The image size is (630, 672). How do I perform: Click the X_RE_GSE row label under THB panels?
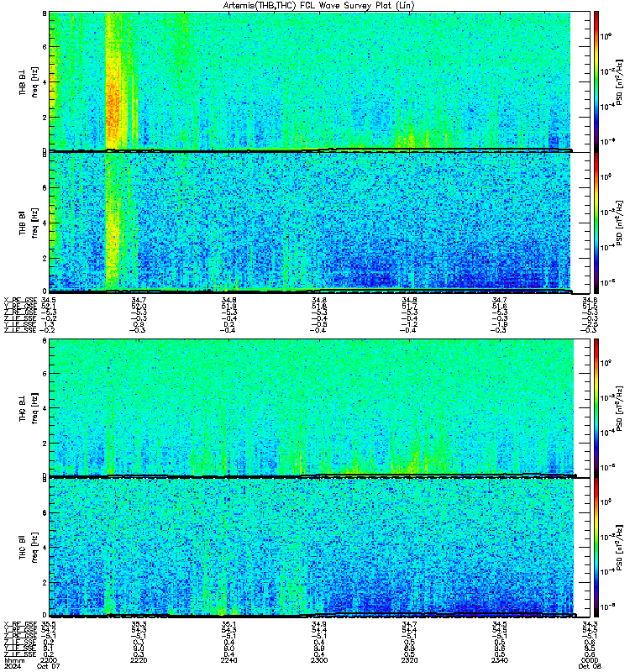20,300
